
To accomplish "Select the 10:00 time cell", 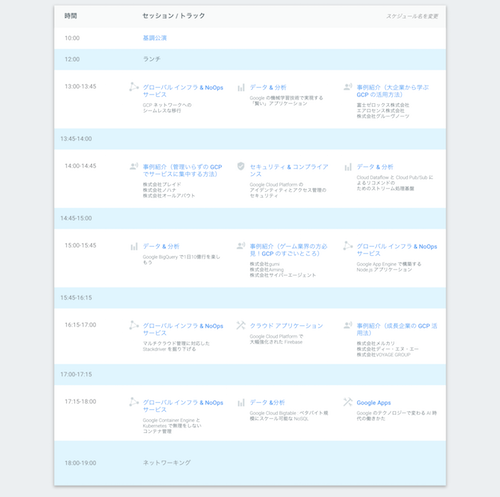I will click(72, 38).
